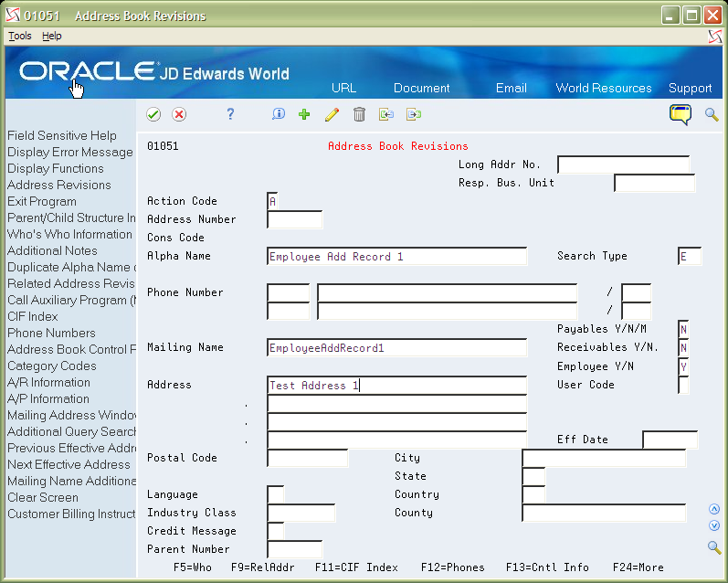Click the blue info bubble icon

click(x=279, y=114)
